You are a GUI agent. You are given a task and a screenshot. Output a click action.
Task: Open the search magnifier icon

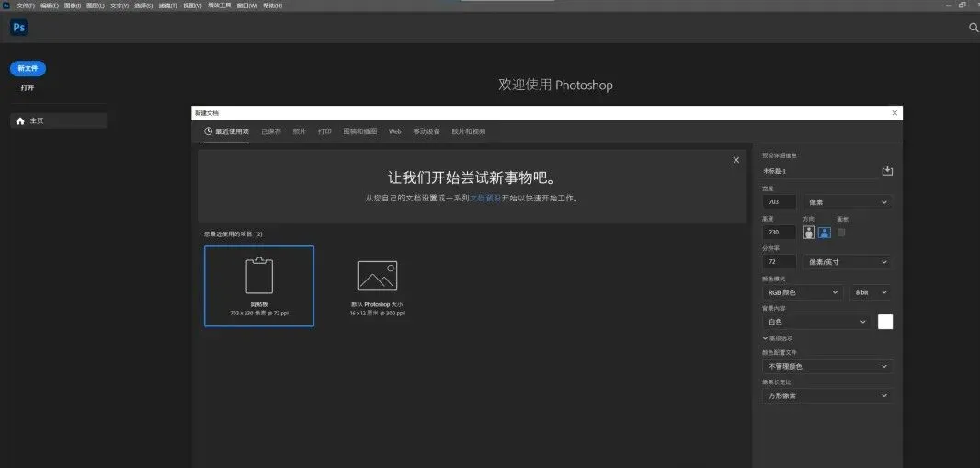point(974,28)
